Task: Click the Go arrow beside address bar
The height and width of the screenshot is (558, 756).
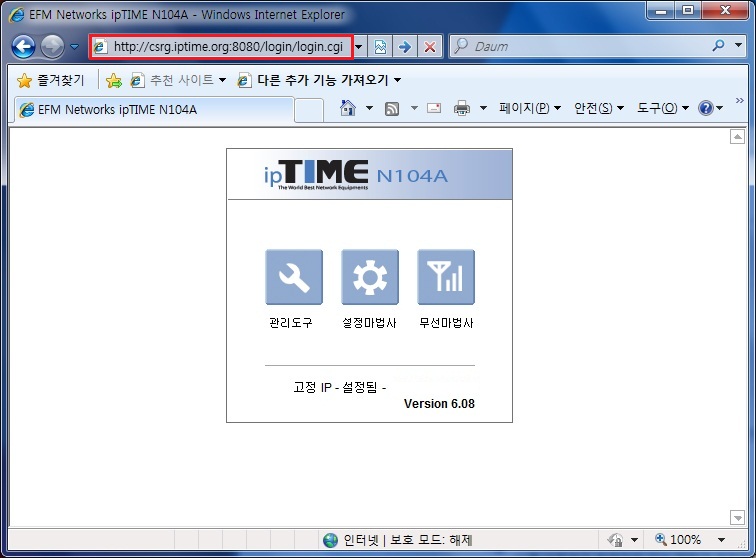Action: click(405, 47)
